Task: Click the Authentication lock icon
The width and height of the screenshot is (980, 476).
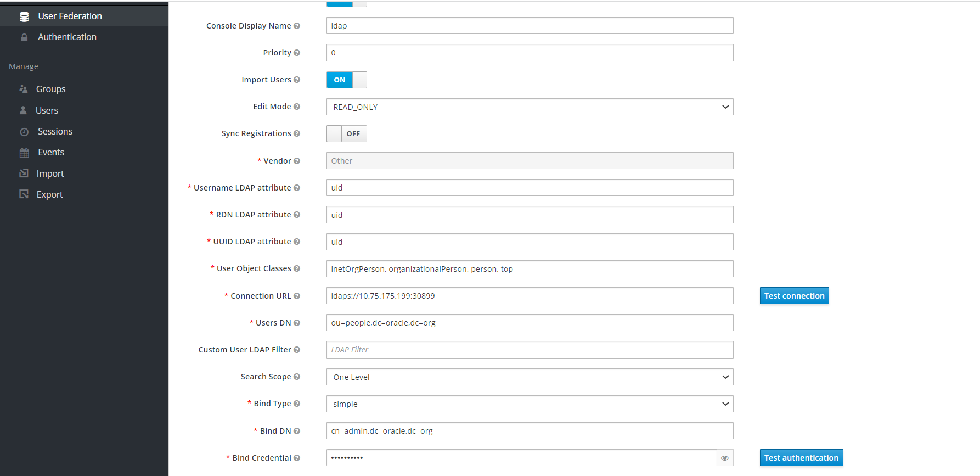Action: point(24,37)
